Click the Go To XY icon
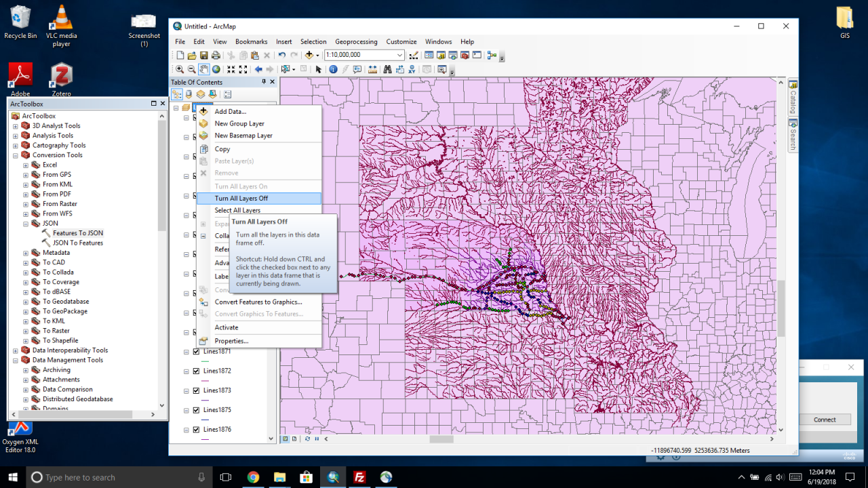Screen dimensions: 868x488 [x=412, y=69]
